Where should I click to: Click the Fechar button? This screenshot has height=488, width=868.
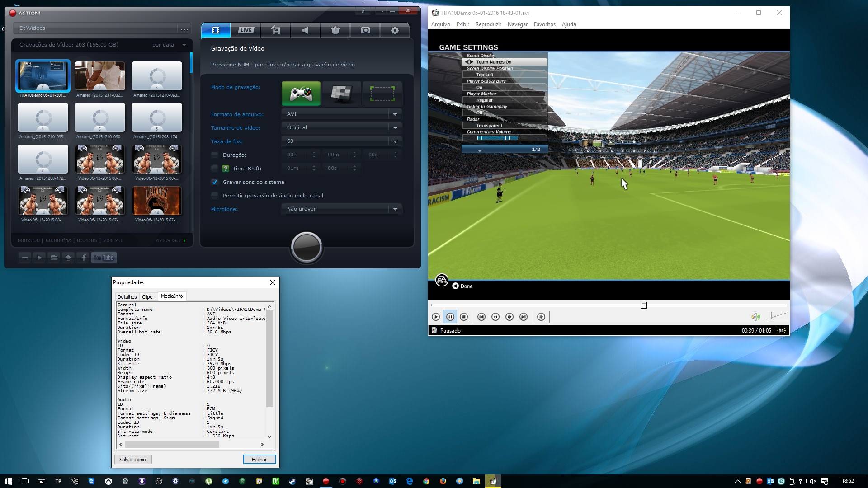tap(259, 460)
